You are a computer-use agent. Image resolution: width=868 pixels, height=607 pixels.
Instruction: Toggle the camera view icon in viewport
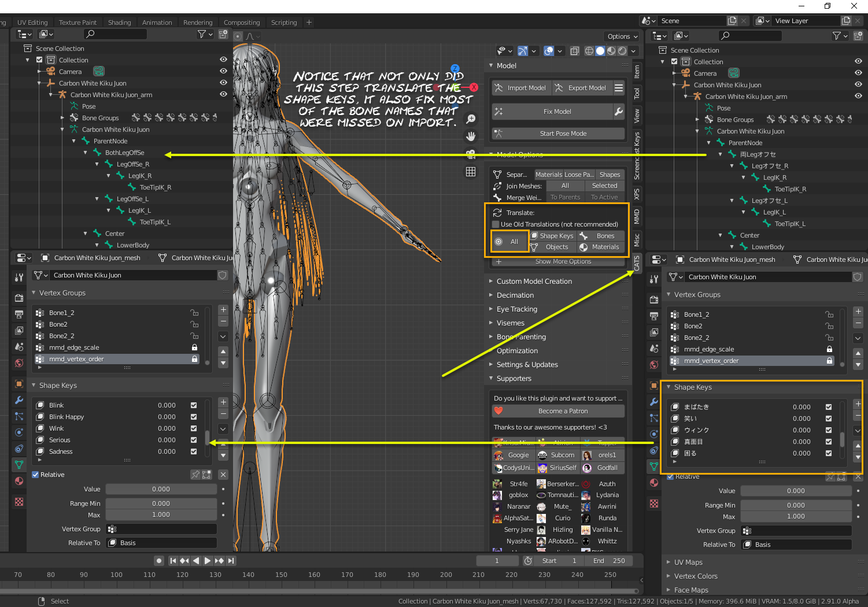point(471,154)
